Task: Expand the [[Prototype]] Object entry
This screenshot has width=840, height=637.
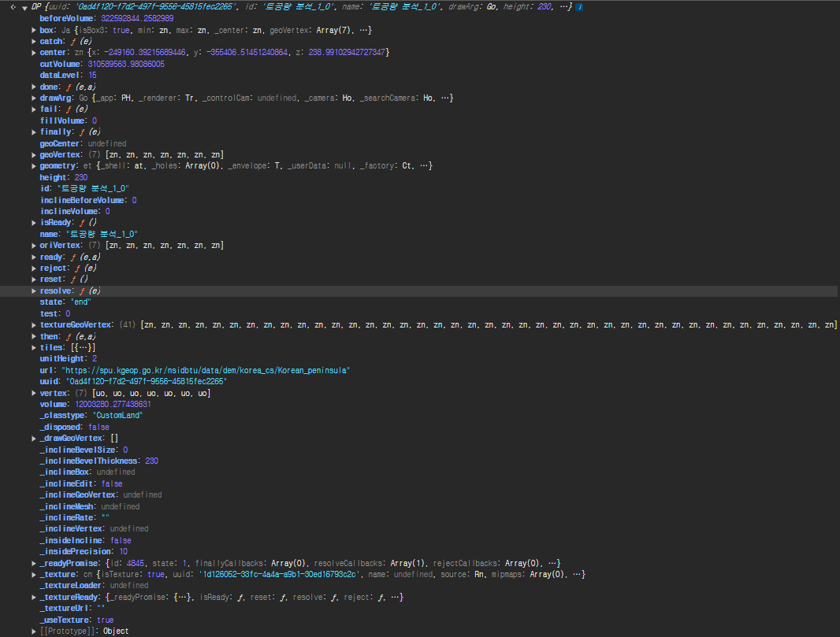Action: [34, 631]
